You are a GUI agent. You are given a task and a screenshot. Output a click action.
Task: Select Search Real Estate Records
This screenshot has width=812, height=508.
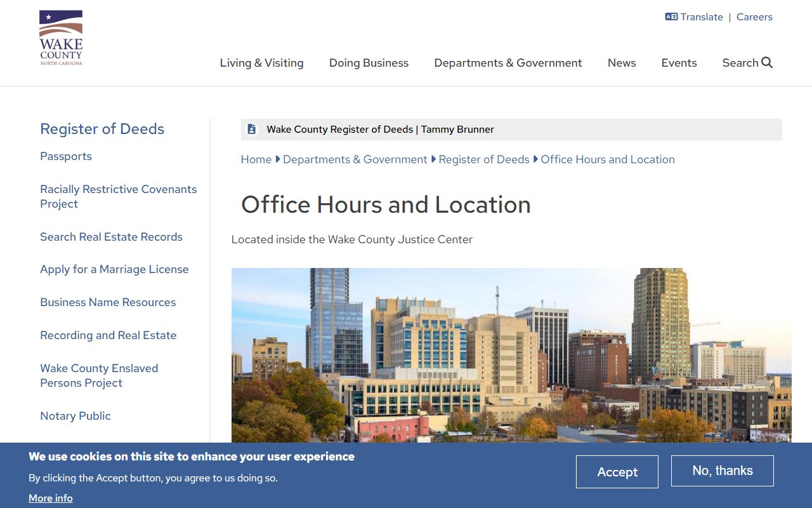[x=112, y=237]
